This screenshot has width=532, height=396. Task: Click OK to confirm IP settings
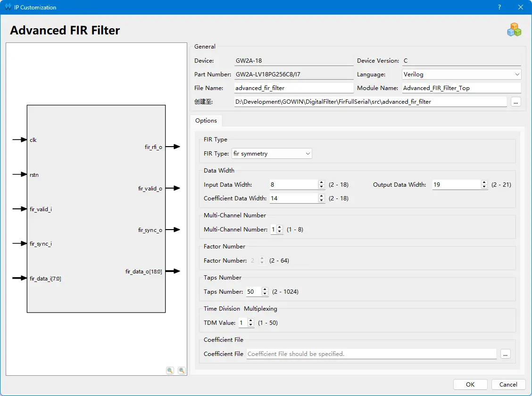(x=470, y=385)
